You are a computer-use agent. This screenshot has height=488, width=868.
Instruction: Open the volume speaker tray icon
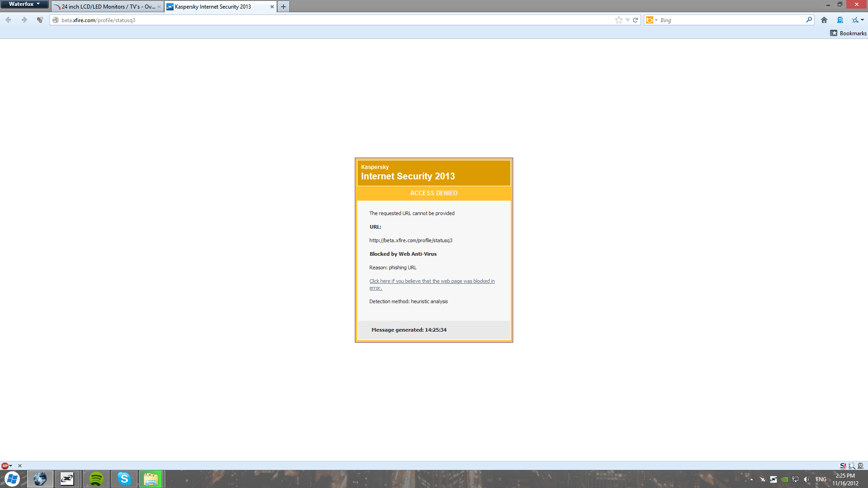[x=807, y=479]
